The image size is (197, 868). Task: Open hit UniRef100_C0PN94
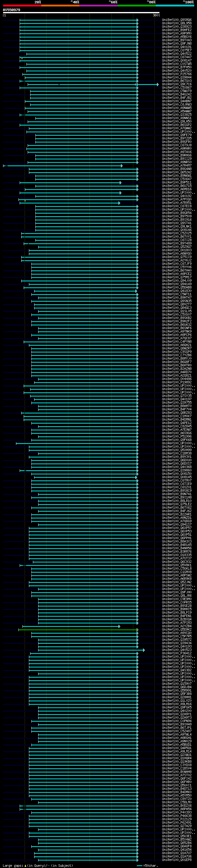[x=177, y=721]
